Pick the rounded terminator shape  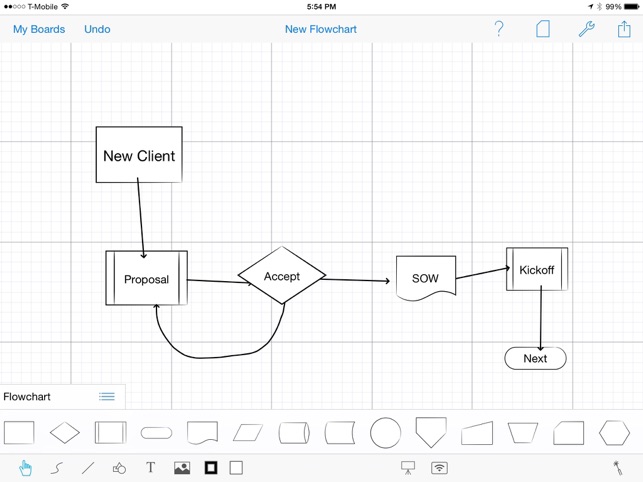156,432
